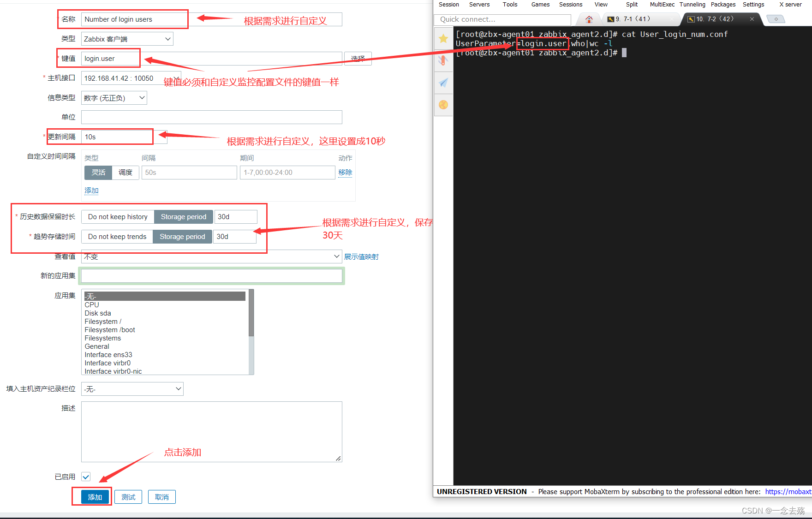Open the MultiExec menu
Screen dimensions: 812x519
point(662,5)
